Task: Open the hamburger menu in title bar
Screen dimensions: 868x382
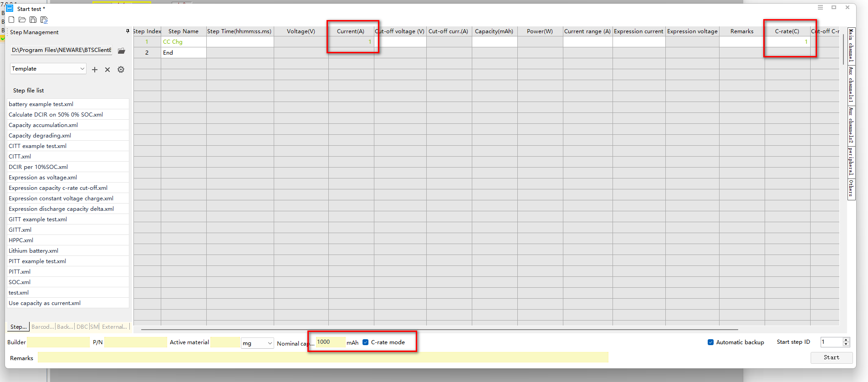Action: tap(820, 7)
